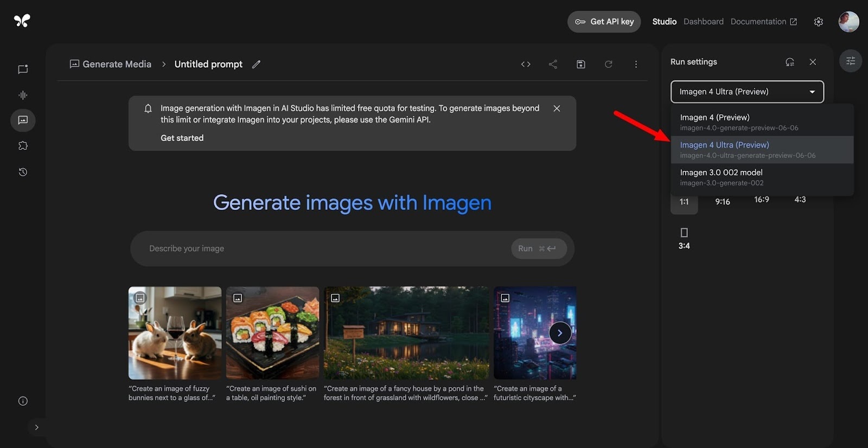Open the Chat prompt sidebar icon

coord(23,69)
